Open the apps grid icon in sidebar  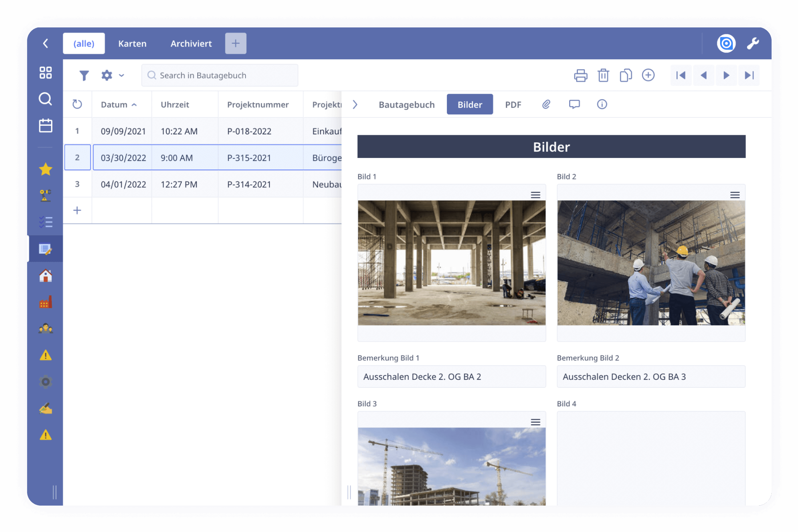(x=45, y=73)
